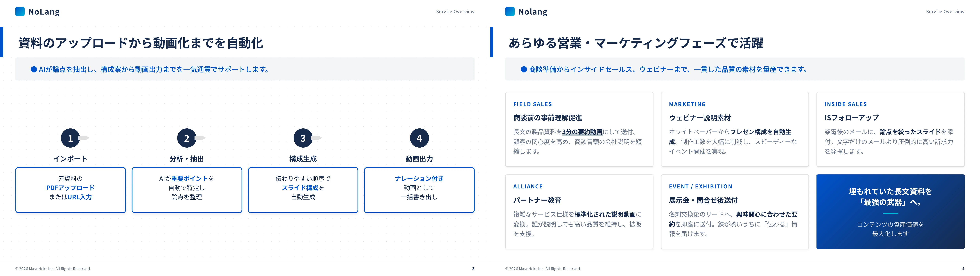
Task: Click "Service Overview" in the slide 4 header
Action: tap(945, 12)
